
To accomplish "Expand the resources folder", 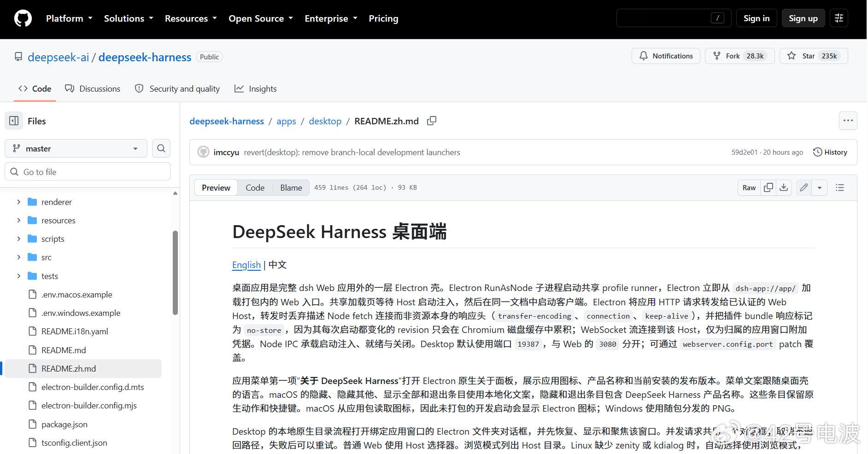I will (19, 221).
